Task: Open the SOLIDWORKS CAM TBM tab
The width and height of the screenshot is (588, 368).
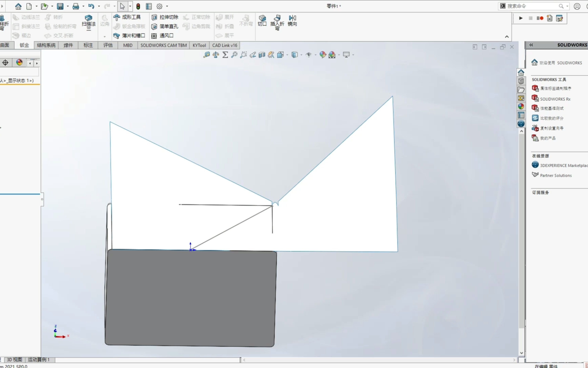Action: tap(164, 45)
